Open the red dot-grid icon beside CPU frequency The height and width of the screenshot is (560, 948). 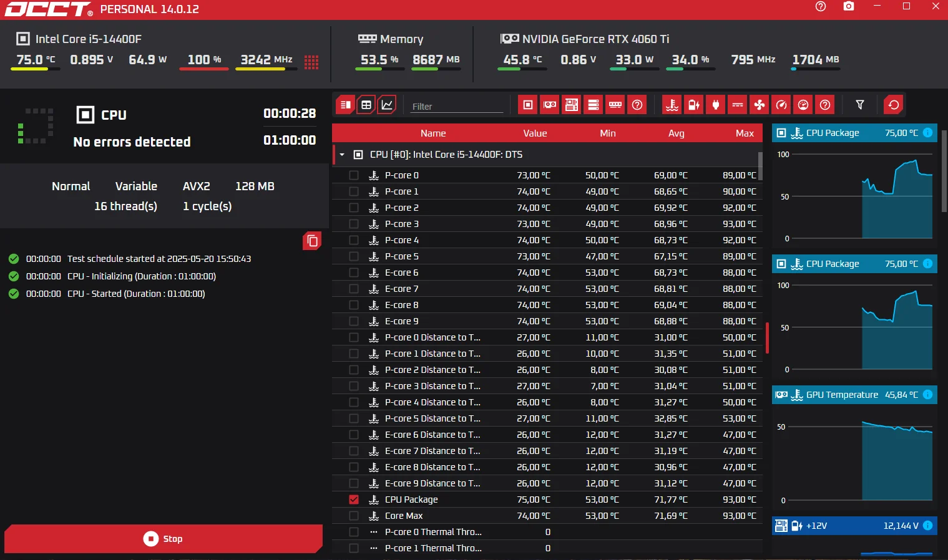tap(311, 62)
